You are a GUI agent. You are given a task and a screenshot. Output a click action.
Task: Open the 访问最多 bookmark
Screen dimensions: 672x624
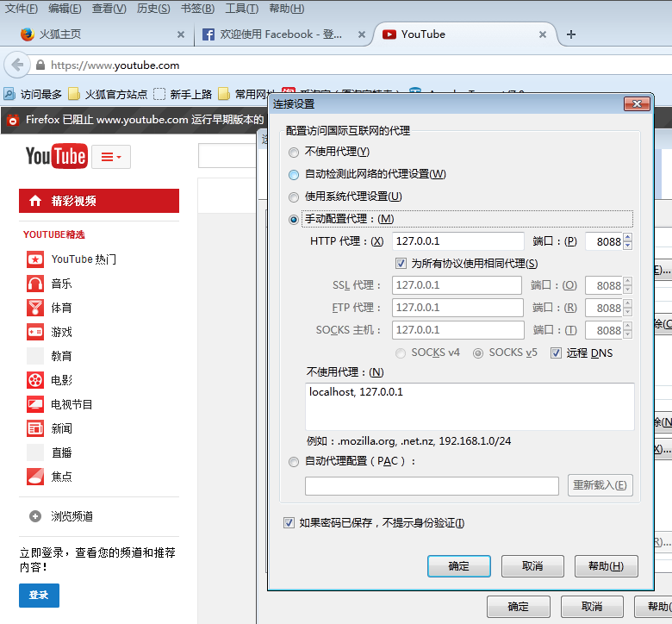tap(33, 94)
